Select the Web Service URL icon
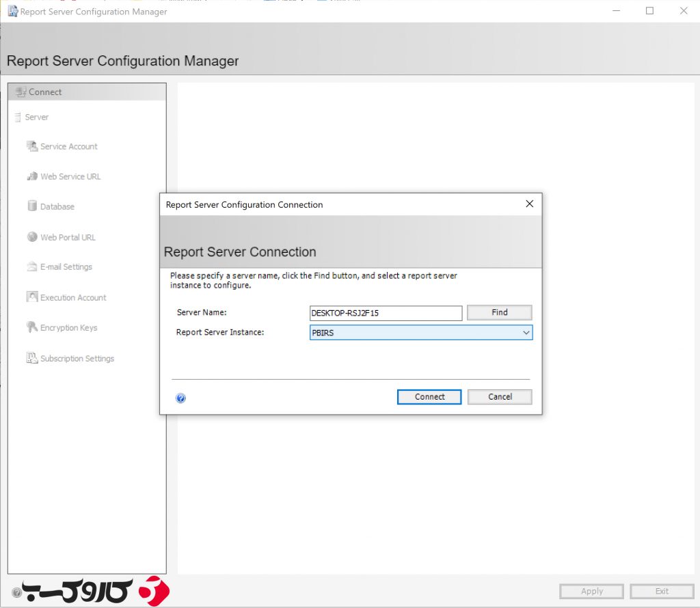The width and height of the screenshot is (700, 608). [31, 176]
